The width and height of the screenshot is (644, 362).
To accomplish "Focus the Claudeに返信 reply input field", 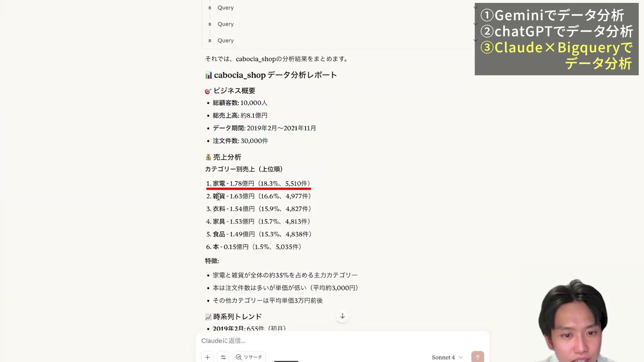I will (x=342, y=341).
